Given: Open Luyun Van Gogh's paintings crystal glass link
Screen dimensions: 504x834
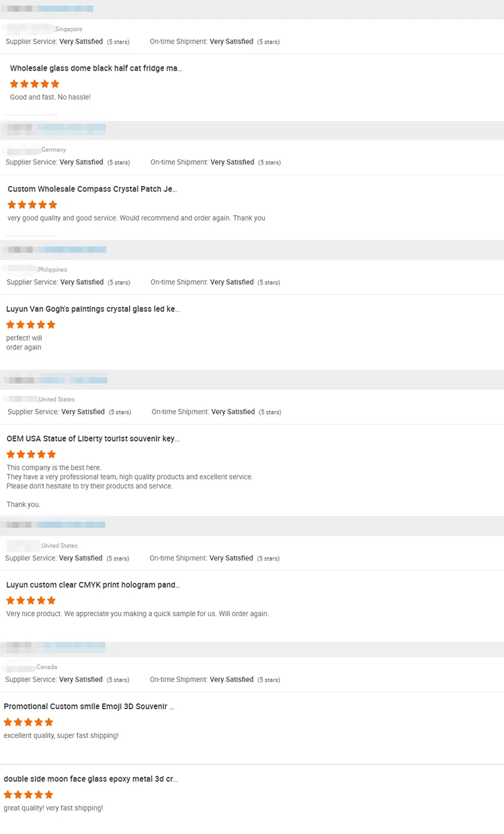Looking at the screenshot, I should pyautogui.click(x=93, y=309).
